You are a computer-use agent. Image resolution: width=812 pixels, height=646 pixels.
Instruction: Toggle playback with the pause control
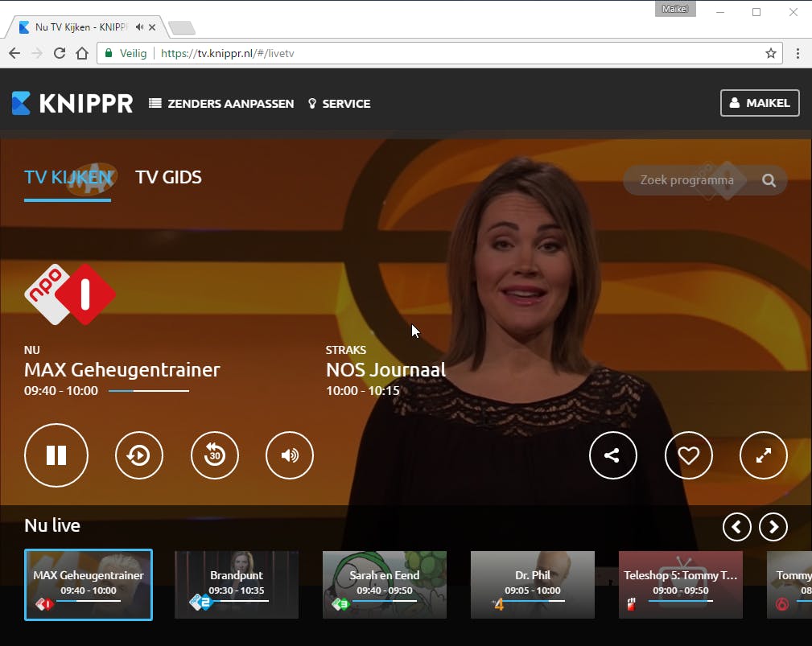coord(56,455)
